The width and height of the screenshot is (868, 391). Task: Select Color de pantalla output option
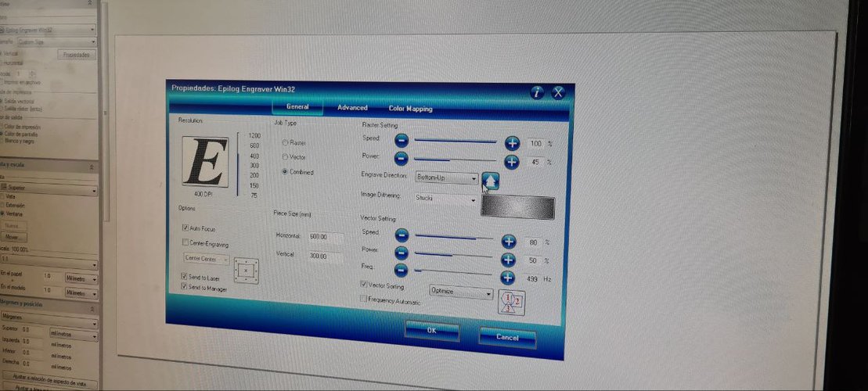pos(2,134)
